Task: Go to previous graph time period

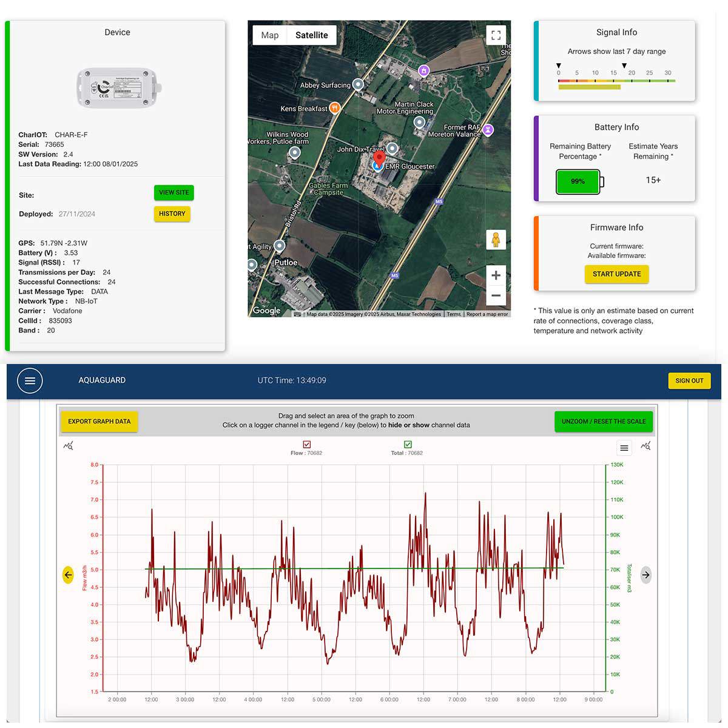Action: [x=68, y=575]
